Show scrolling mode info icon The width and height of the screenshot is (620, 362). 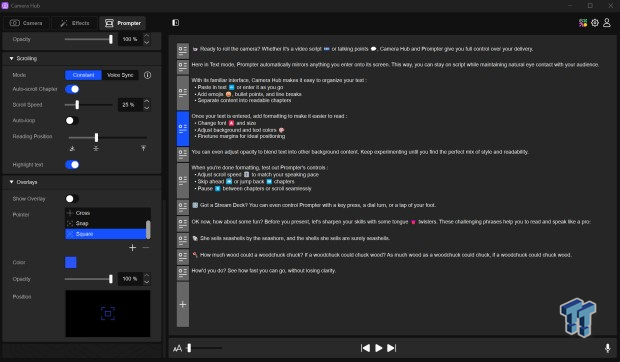pos(147,75)
